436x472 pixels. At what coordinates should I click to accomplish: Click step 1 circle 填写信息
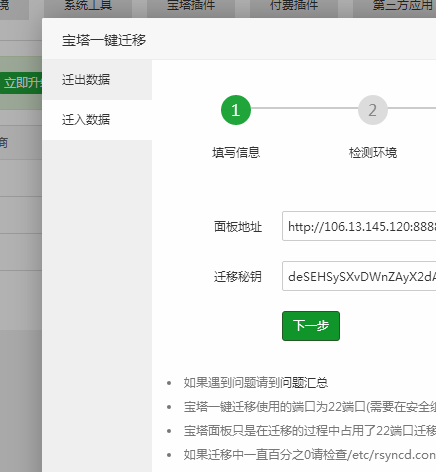pyautogui.click(x=236, y=110)
